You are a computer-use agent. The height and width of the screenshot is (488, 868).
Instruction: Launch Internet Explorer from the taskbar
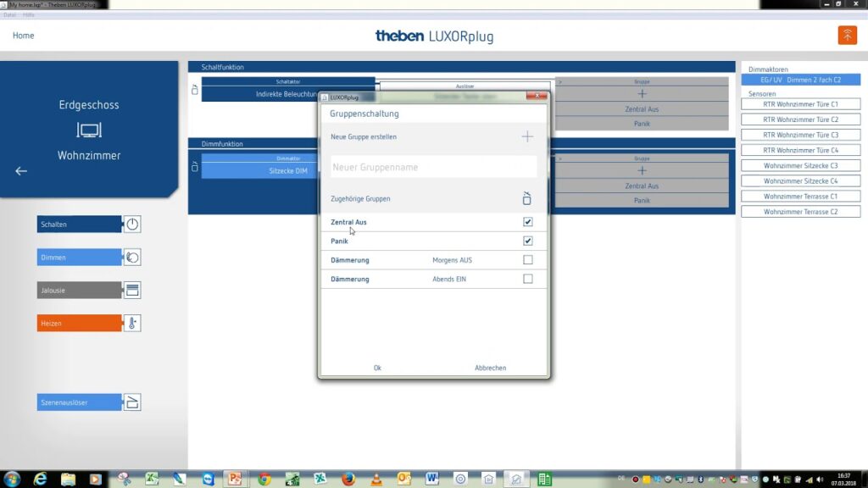[x=40, y=479]
